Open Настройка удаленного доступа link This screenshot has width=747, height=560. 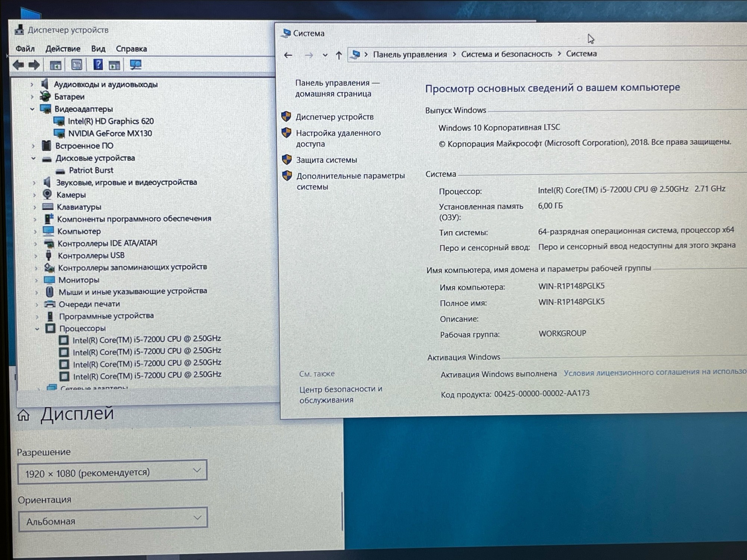[338, 138]
